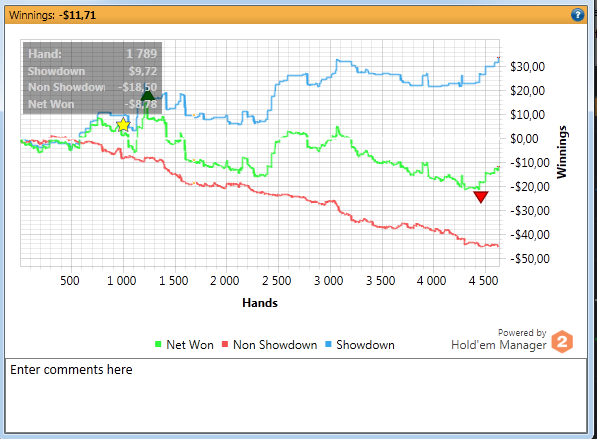Click the -$40,00 y-axis label

pyautogui.click(x=530, y=235)
